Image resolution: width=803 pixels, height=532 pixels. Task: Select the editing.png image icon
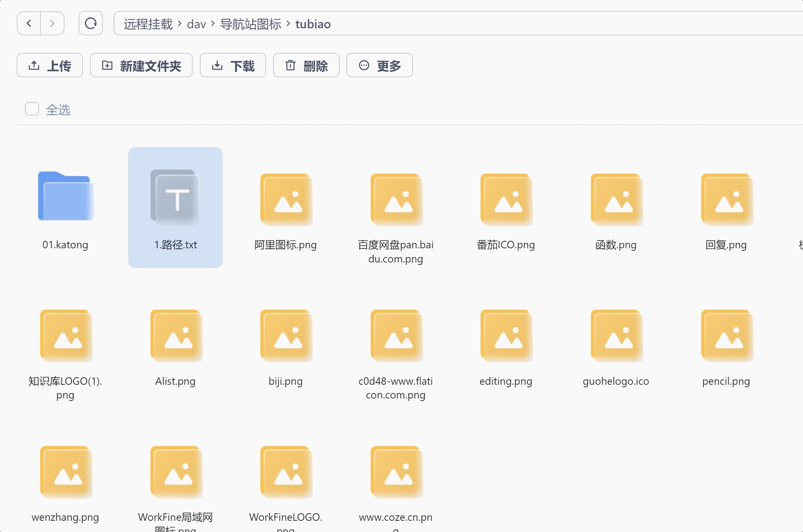506,336
